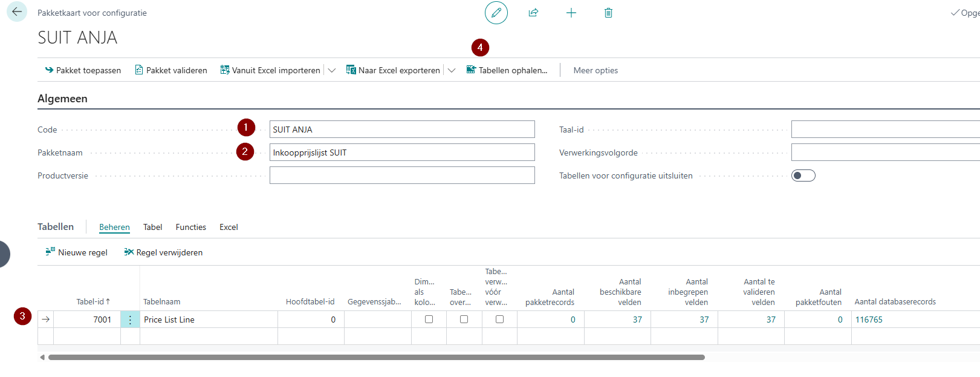Screen dimensions: 980x377
Task: Open the Functies menu tab
Action: pos(191,227)
